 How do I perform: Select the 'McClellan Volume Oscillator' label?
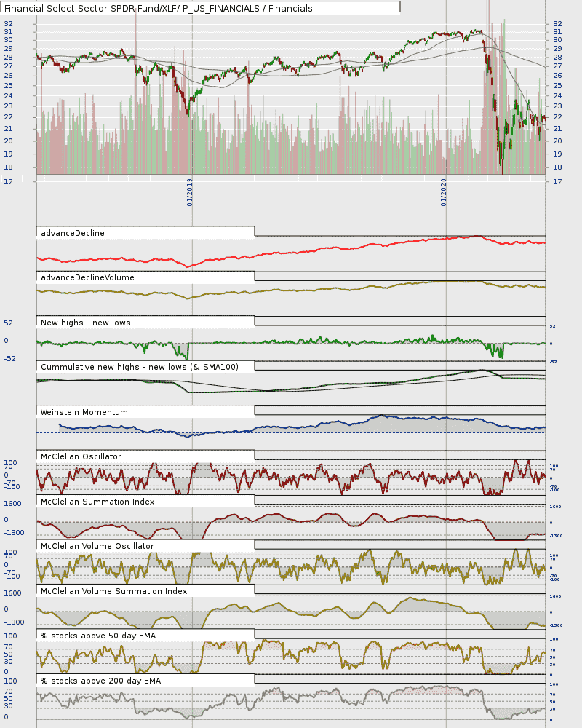[x=97, y=547]
